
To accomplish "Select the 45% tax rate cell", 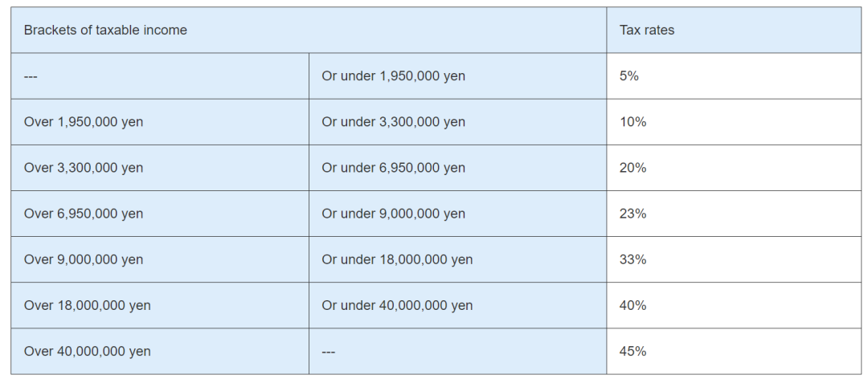I will [734, 352].
